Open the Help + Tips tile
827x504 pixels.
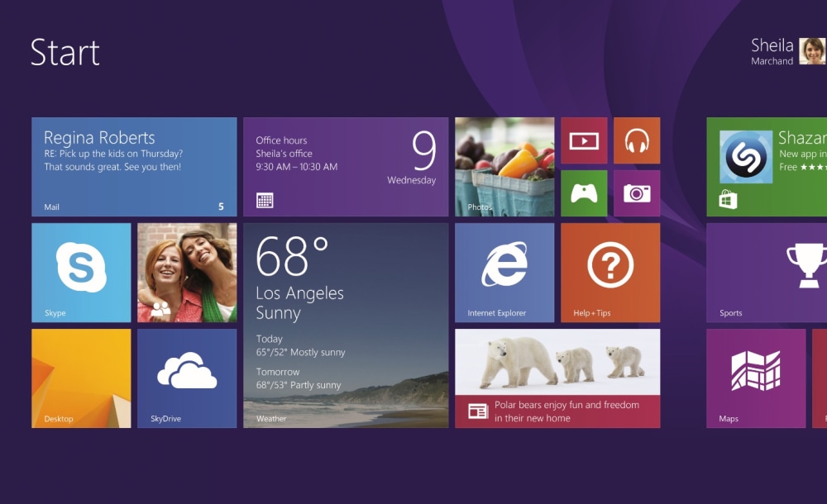[x=610, y=273]
